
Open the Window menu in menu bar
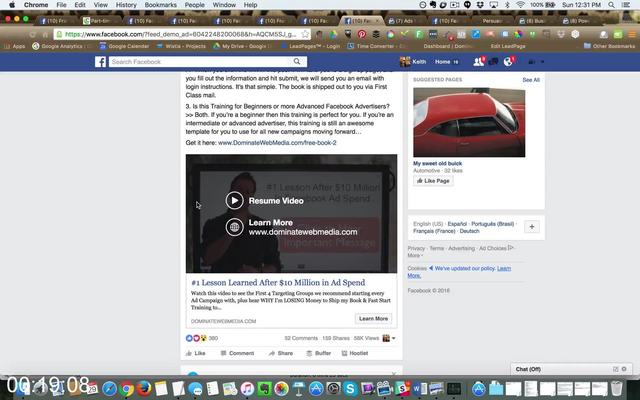(x=224, y=5)
